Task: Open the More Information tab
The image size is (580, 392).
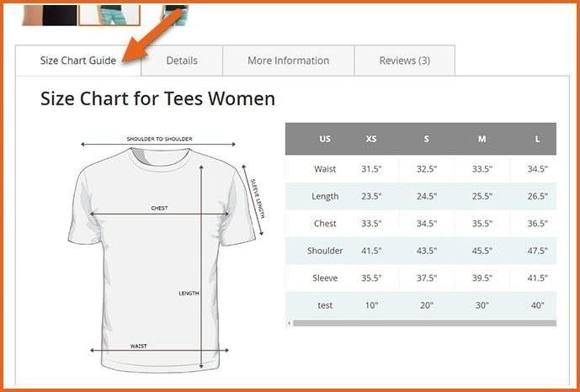Action: 288,61
